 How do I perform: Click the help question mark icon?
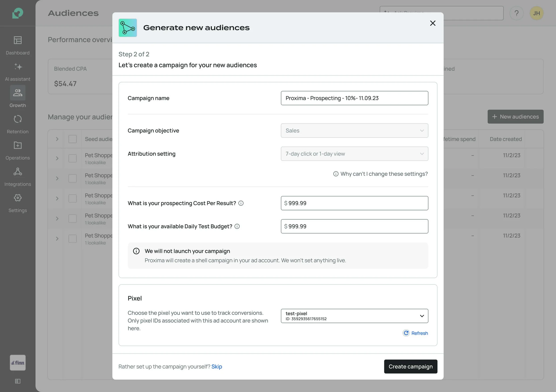(516, 13)
